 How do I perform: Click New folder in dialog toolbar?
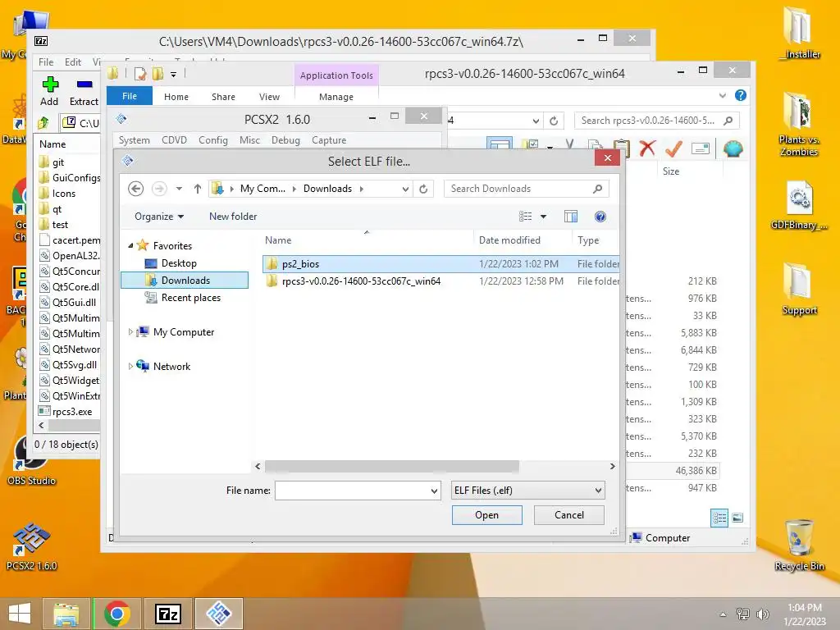[x=233, y=217]
